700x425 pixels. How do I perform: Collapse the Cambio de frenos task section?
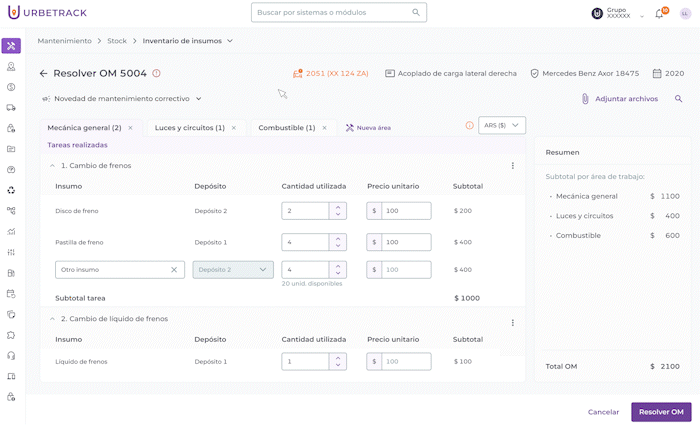(x=52, y=166)
